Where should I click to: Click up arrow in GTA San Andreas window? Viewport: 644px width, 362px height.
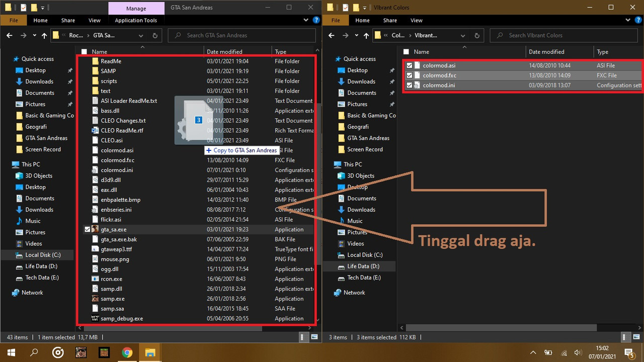(44, 36)
